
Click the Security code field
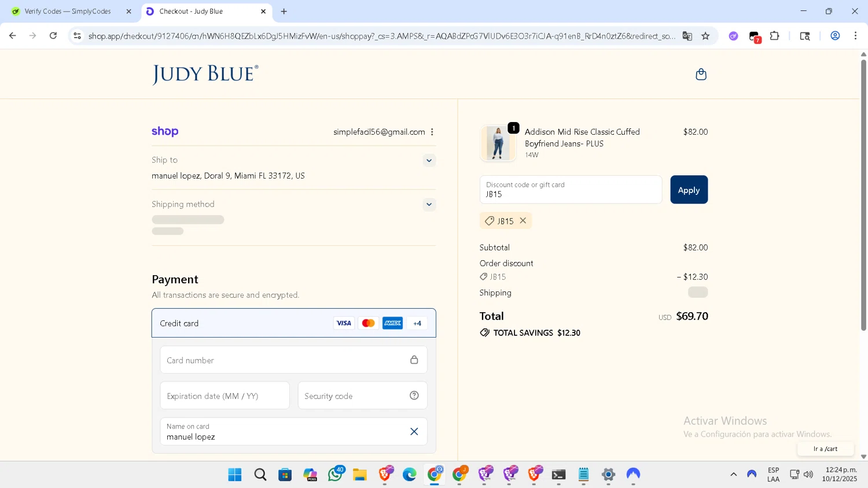click(x=362, y=395)
